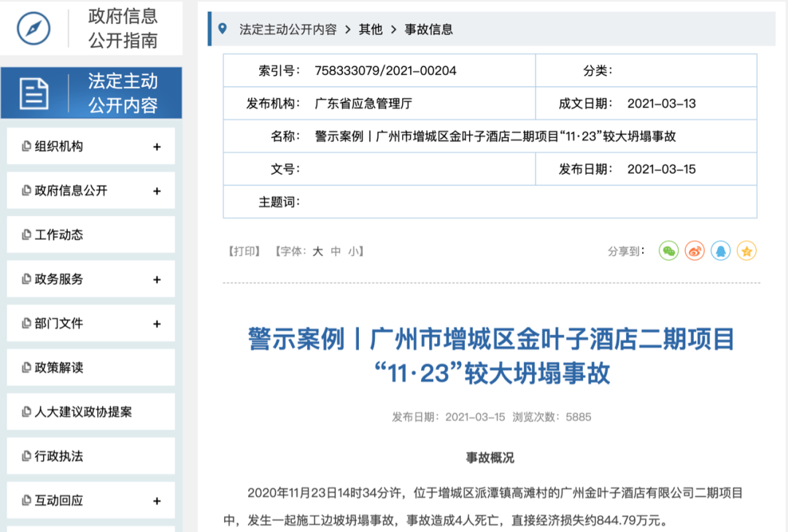This screenshot has width=788, height=532.
Task: Click the 事故概况 section heading
Action: point(490,458)
